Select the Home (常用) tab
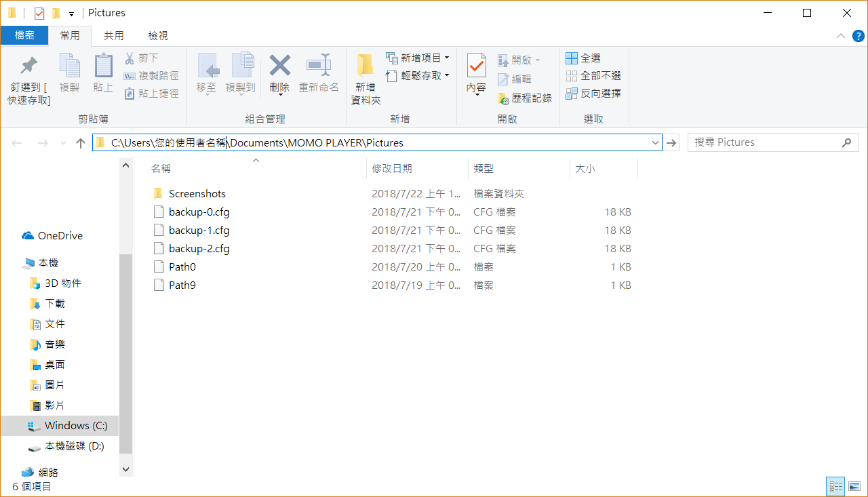 click(70, 35)
